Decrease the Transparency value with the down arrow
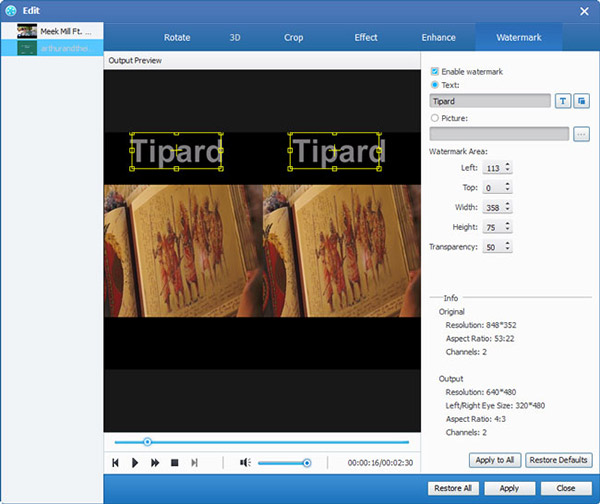This screenshot has width=600, height=504. point(507,249)
